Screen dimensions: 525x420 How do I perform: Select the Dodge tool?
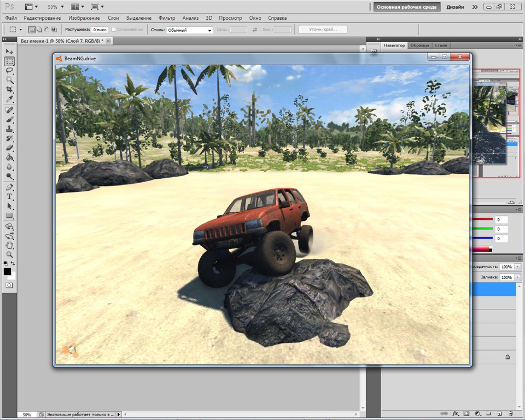coord(9,176)
